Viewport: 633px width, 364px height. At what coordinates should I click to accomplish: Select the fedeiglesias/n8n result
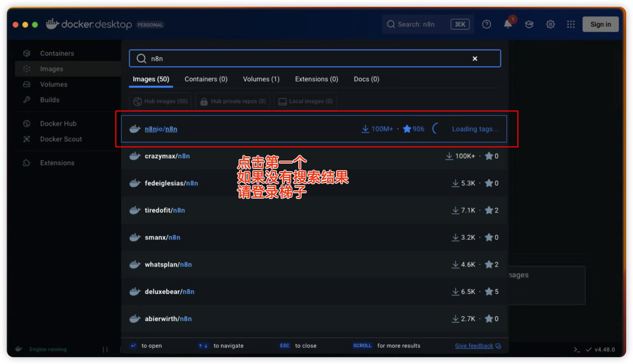pyautogui.click(x=314, y=183)
